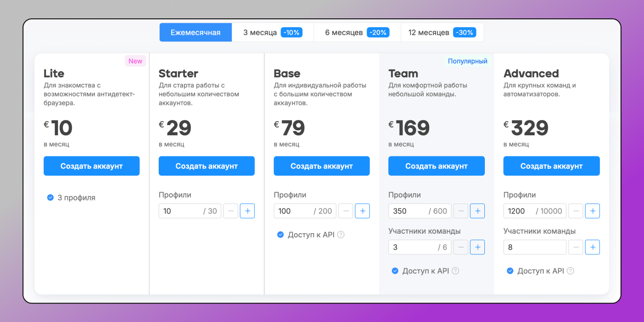Click Создать аккаунт on the Team plan

(436, 166)
